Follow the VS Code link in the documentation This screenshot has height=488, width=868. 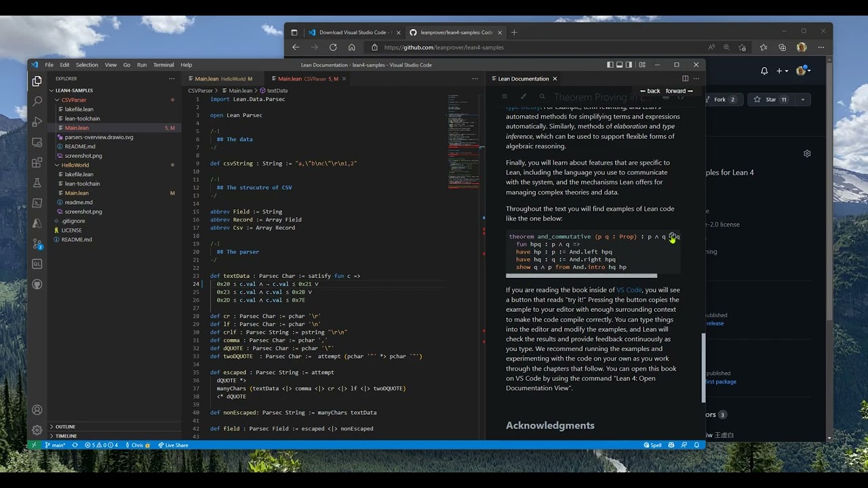tap(628, 290)
